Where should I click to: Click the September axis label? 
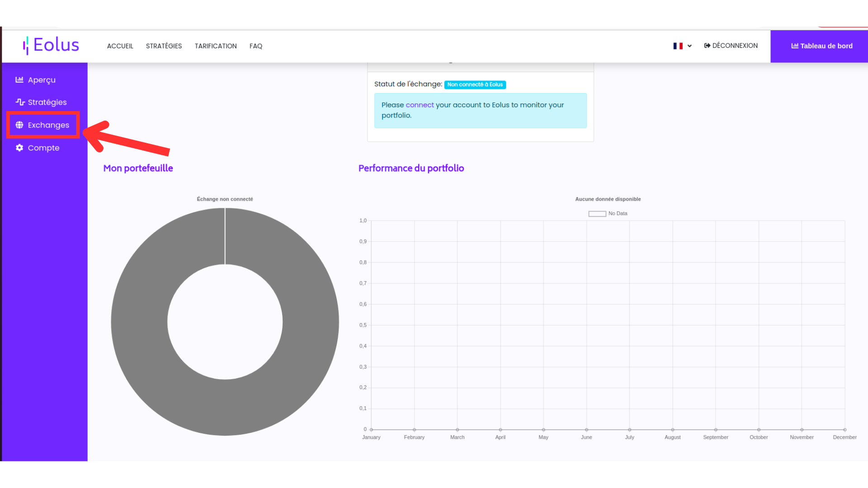click(715, 437)
